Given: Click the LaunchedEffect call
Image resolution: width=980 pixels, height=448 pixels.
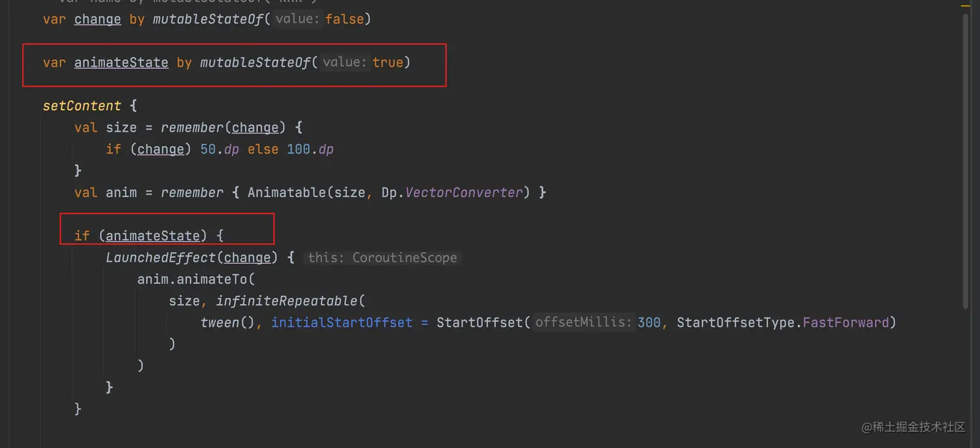Looking at the screenshot, I should click(x=161, y=257).
